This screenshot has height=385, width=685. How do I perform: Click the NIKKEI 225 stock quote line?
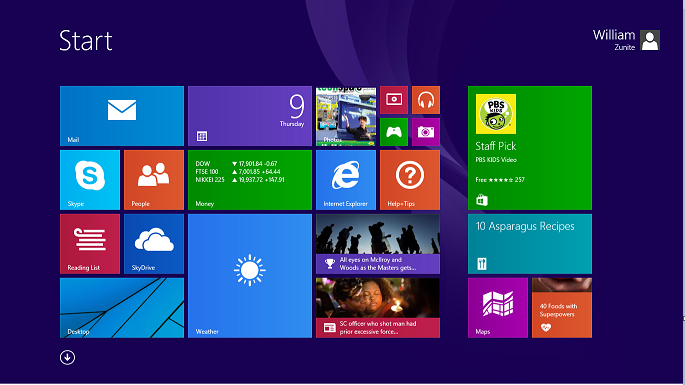[x=240, y=180]
